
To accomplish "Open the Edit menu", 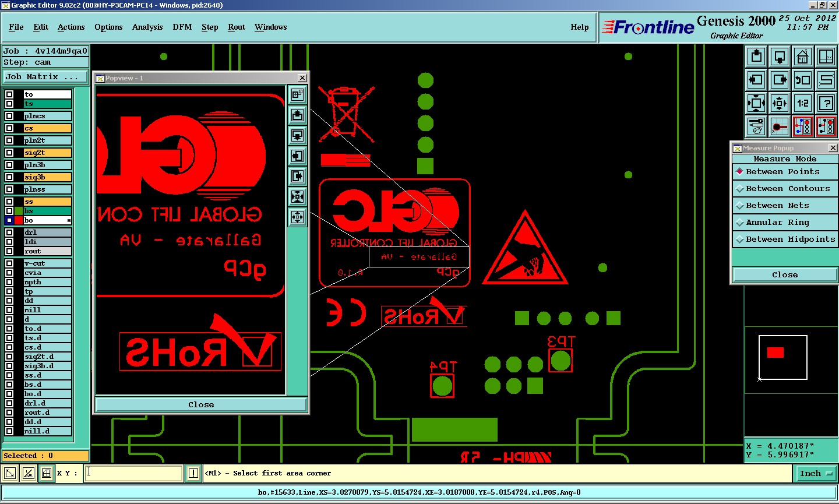I will 41,27.
